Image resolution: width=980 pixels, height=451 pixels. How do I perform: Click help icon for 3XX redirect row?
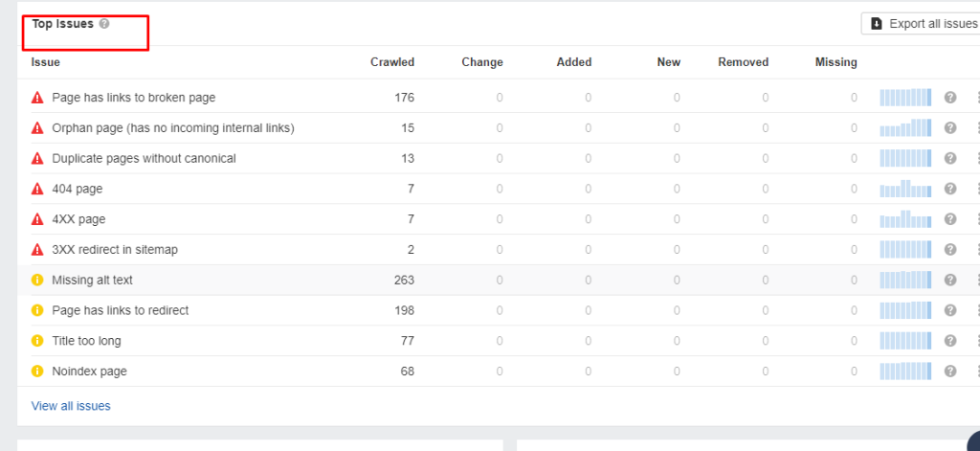click(950, 249)
